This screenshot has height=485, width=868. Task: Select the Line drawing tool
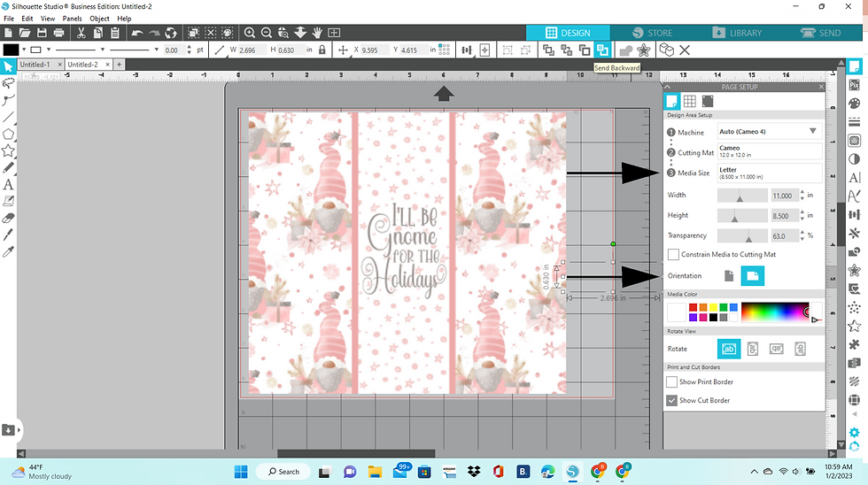coord(8,117)
